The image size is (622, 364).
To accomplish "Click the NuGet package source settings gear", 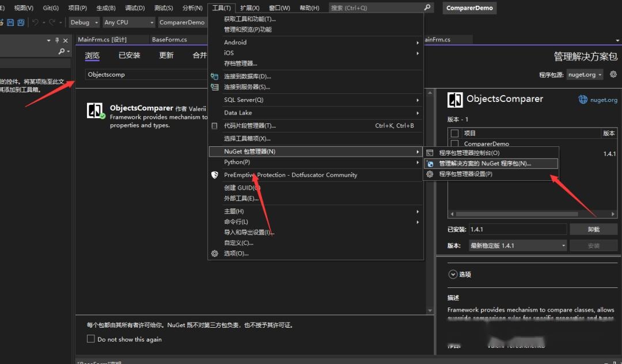I will point(613,74).
